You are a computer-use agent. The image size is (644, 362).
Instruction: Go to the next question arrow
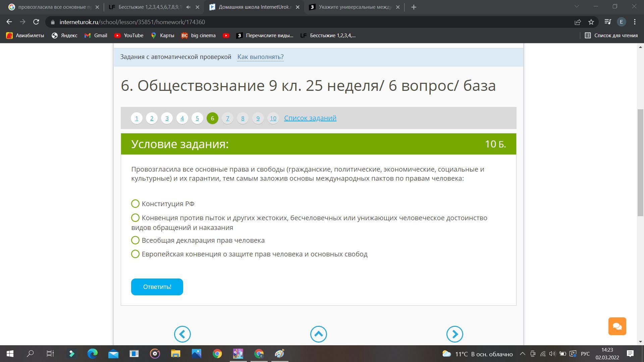click(454, 334)
